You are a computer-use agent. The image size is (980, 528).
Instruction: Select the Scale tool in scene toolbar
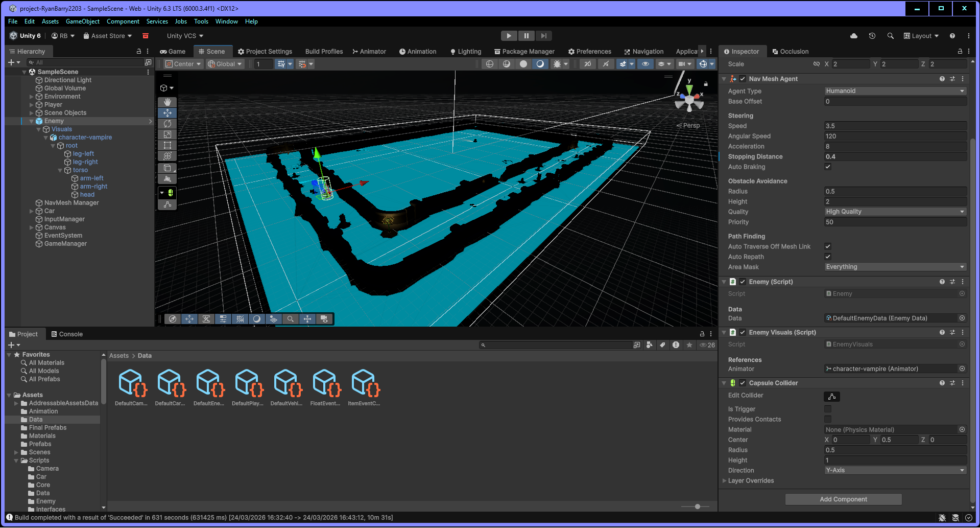(167, 134)
